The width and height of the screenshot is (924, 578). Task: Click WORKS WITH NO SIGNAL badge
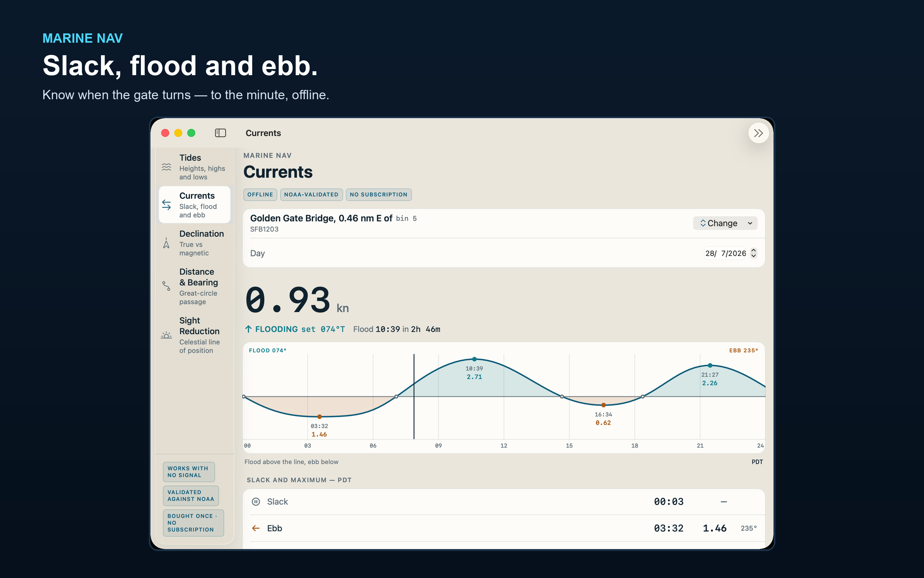point(189,472)
